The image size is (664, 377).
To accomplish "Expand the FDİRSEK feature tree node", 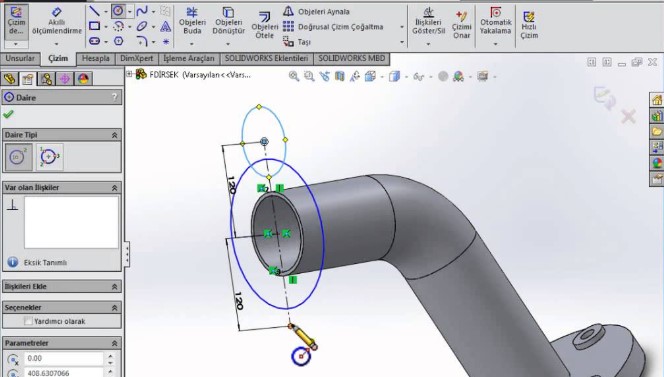I will click(x=129, y=74).
